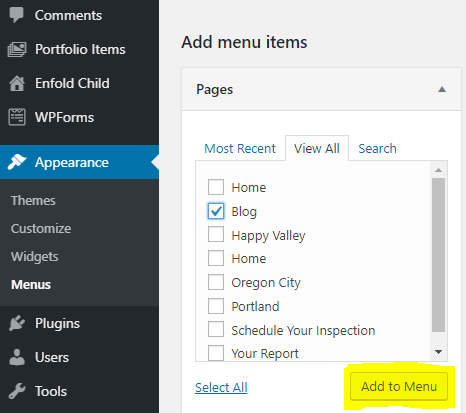Open Portfolio Items menu
466x413 pixels.
[x=79, y=49]
